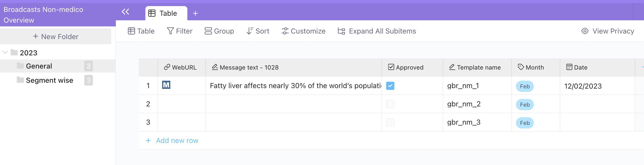Click the Feb color tag in row 1
Image resolution: width=644 pixels, height=165 pixels.
pos(525,86)
